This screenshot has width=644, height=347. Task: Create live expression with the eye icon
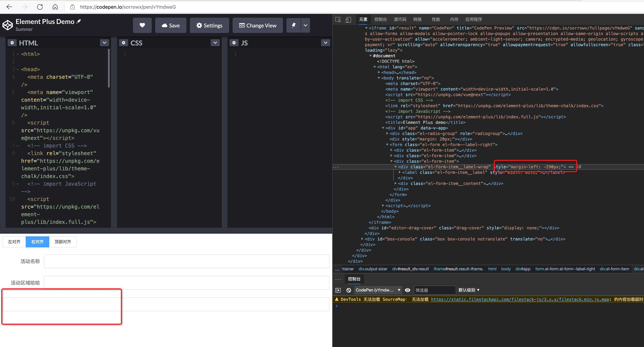tap(408, 290)
